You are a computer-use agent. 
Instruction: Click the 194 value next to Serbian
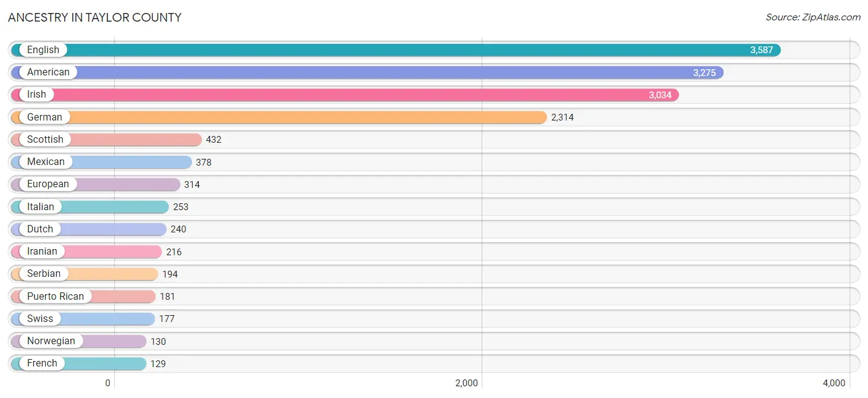(170, 274)
